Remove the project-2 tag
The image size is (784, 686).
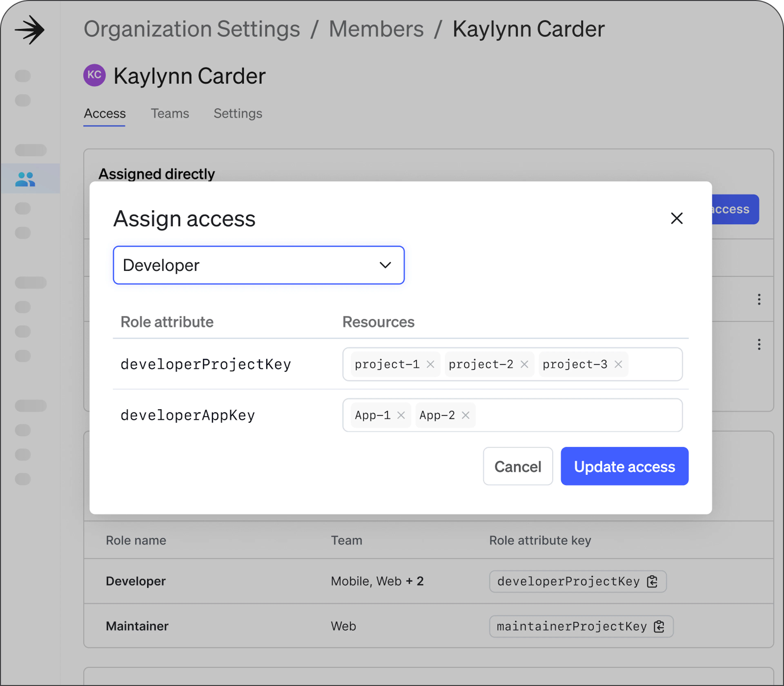524,364
